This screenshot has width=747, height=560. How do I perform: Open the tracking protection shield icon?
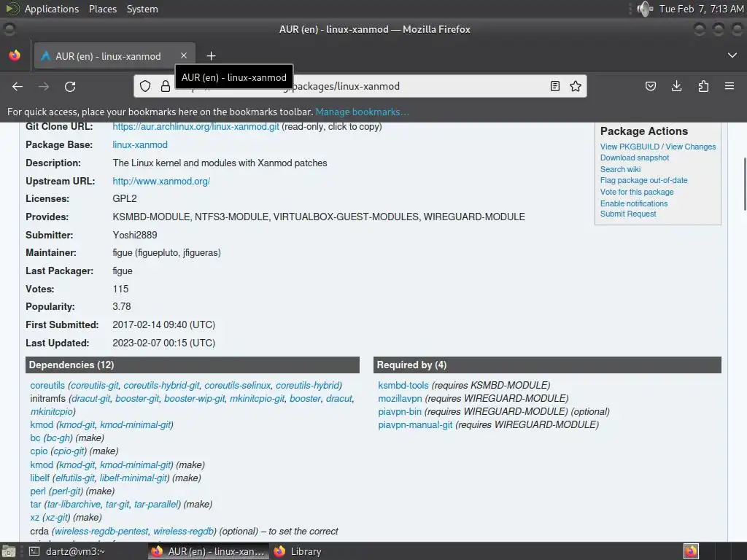tap(145, 86)
